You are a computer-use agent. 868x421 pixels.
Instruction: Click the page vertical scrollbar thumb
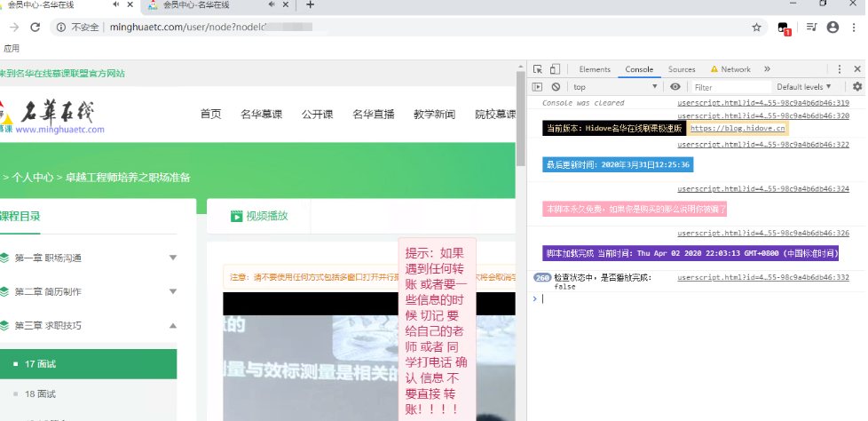tap(520, 118)
